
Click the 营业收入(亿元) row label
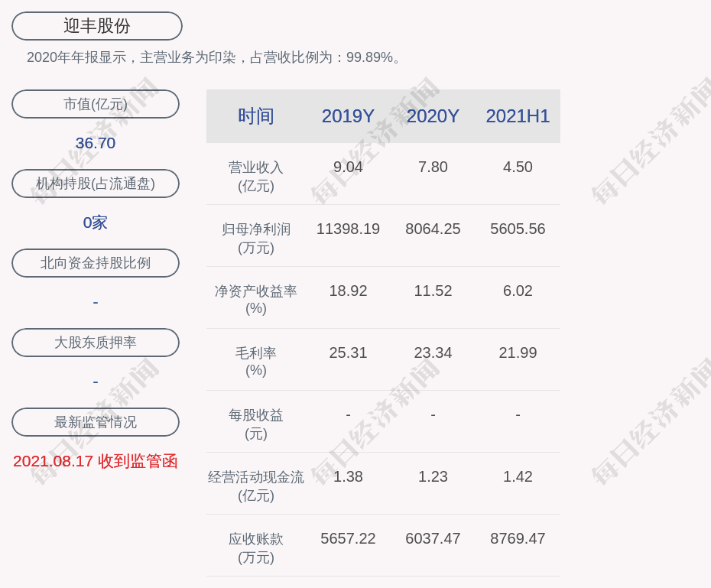(255, 176)
